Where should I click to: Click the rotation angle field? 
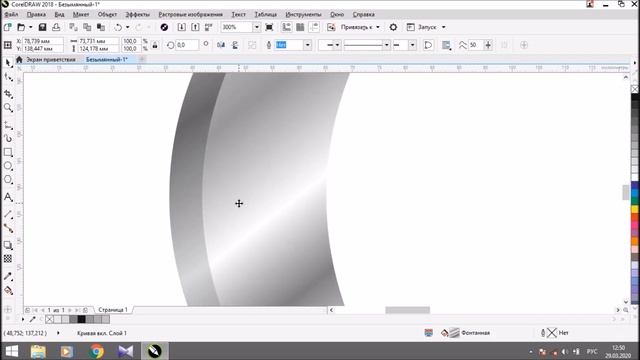click(x=187, y=45)
